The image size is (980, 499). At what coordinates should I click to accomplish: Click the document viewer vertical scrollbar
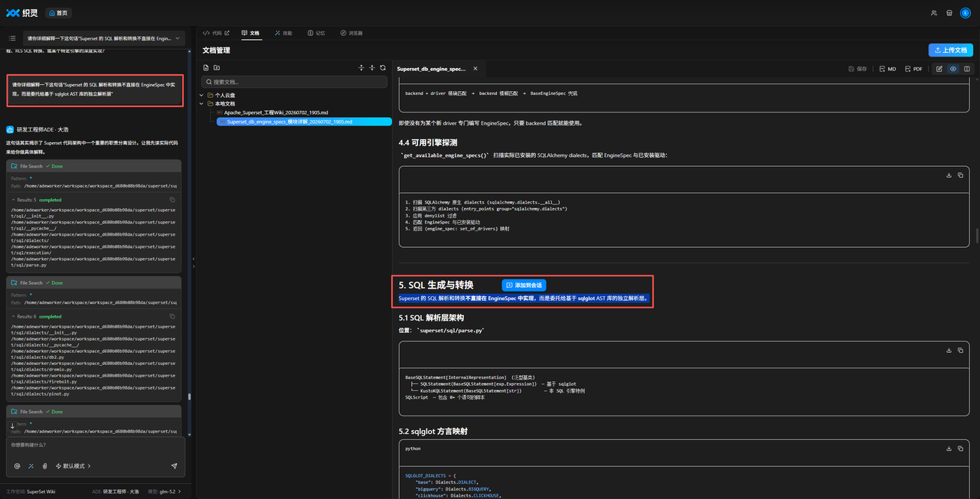976,236
